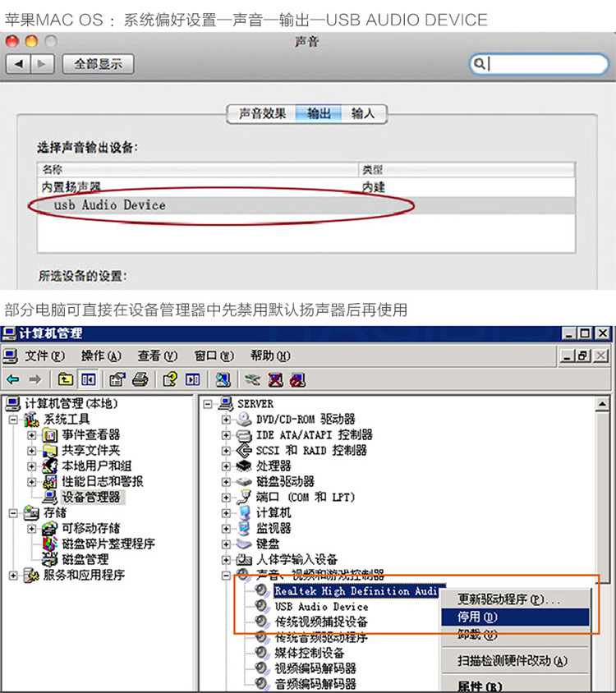The width and height of the screenshot is (616, 693).
Task: Expand the 事件查看器 node
Action: (31, 435)
